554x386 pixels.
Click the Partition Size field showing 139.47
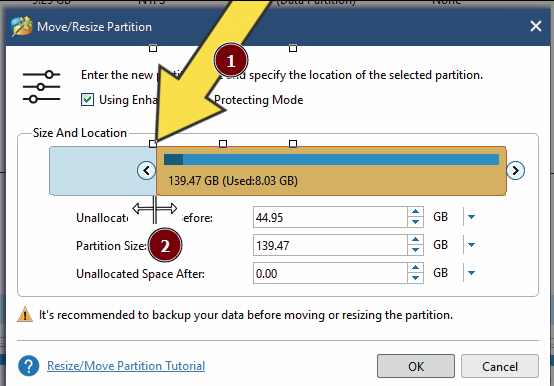tap(330, 245)
